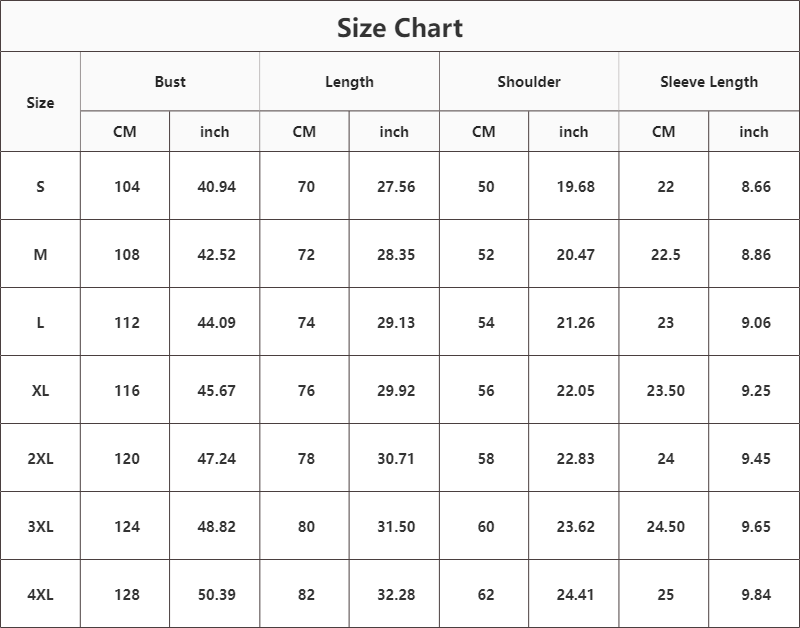800x628 pixels.
Task: Click length value 32.28 inch for size 4XL
Action: point(396,595)
